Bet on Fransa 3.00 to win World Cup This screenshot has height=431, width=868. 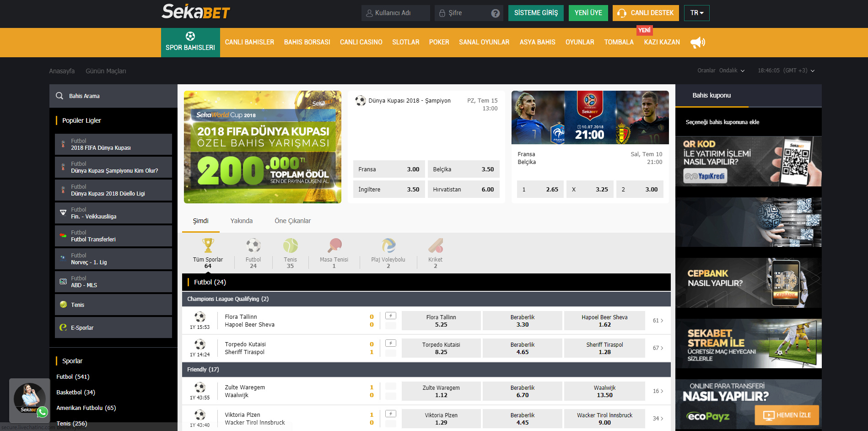(x=389, y=169)
